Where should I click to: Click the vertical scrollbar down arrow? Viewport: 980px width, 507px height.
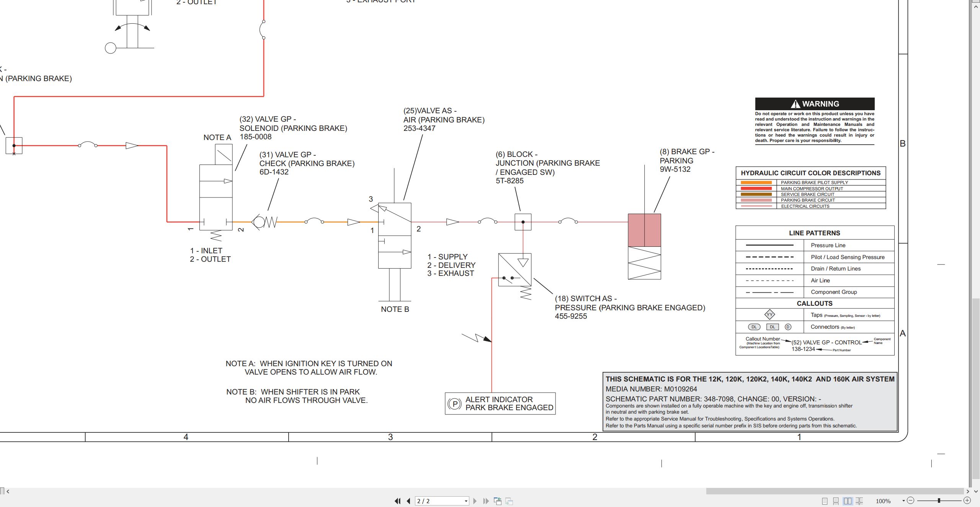tap(975, 491)
